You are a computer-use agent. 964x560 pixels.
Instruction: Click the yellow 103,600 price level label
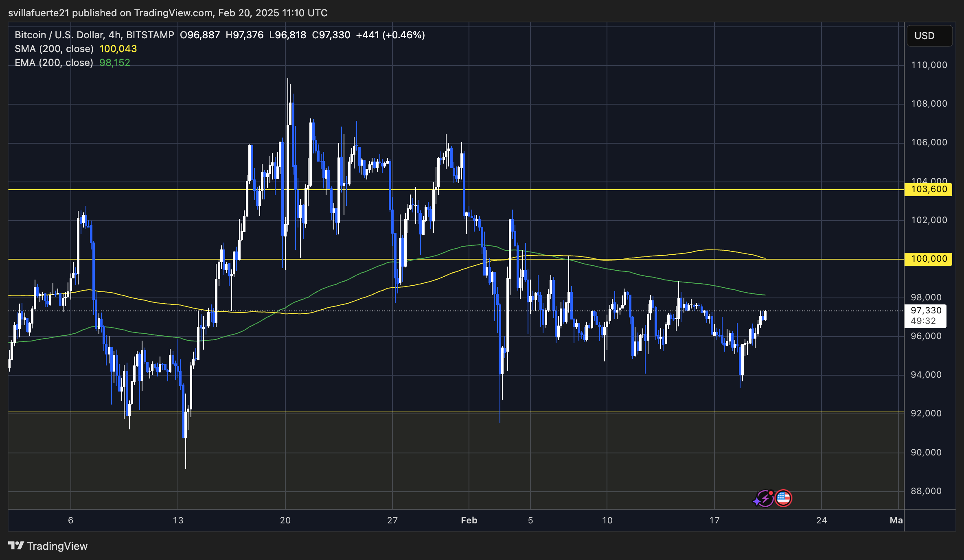(929, 189)
